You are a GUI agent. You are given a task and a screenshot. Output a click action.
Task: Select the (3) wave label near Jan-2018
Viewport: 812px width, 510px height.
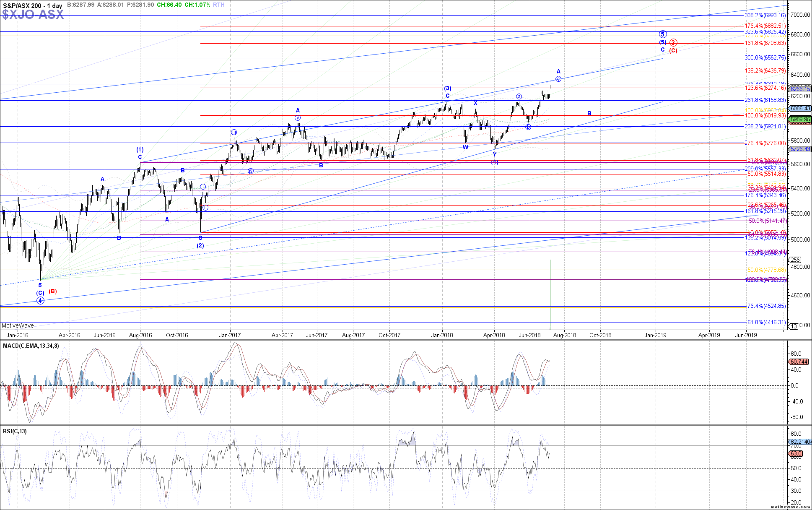coord(448,88)
